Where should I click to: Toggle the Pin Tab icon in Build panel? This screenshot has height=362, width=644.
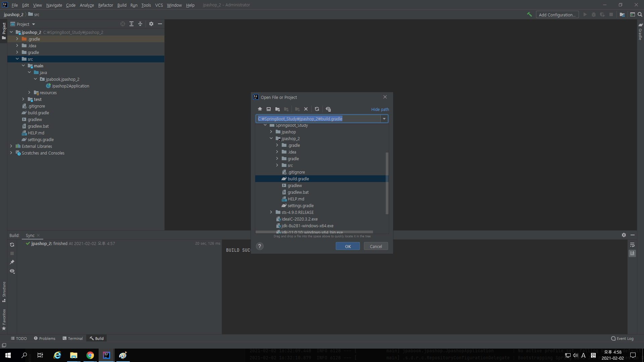[12, 262]
